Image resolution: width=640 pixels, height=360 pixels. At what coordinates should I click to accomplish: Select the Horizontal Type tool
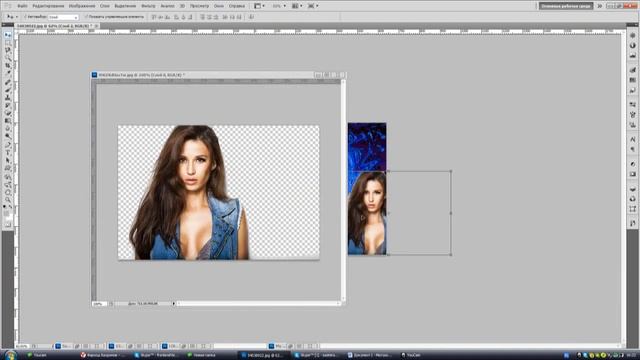tap(8, 153)
